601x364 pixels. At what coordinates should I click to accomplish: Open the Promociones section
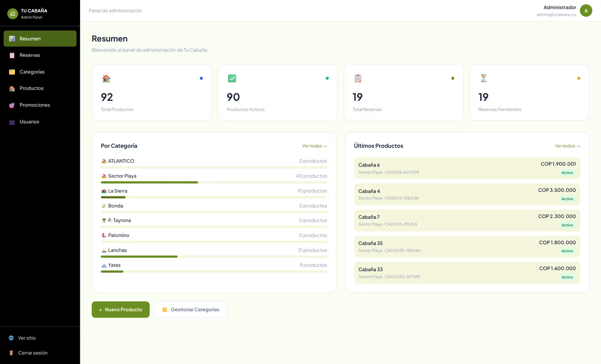coord(40,105)
